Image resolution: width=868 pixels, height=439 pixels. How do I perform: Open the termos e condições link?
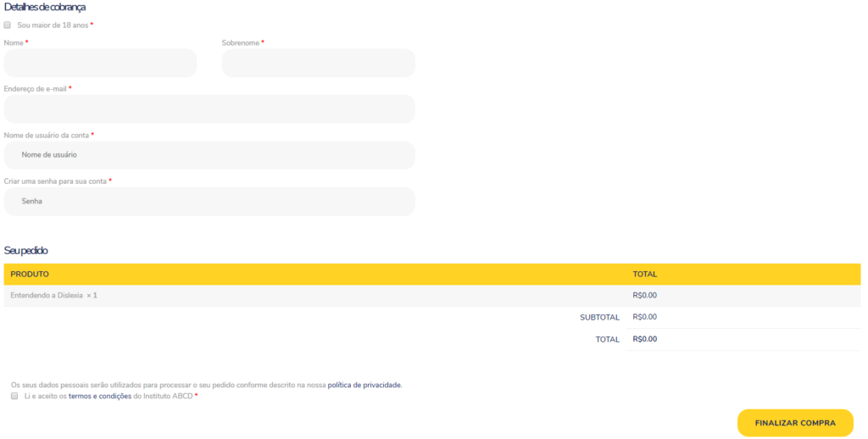tap(100, 396)
